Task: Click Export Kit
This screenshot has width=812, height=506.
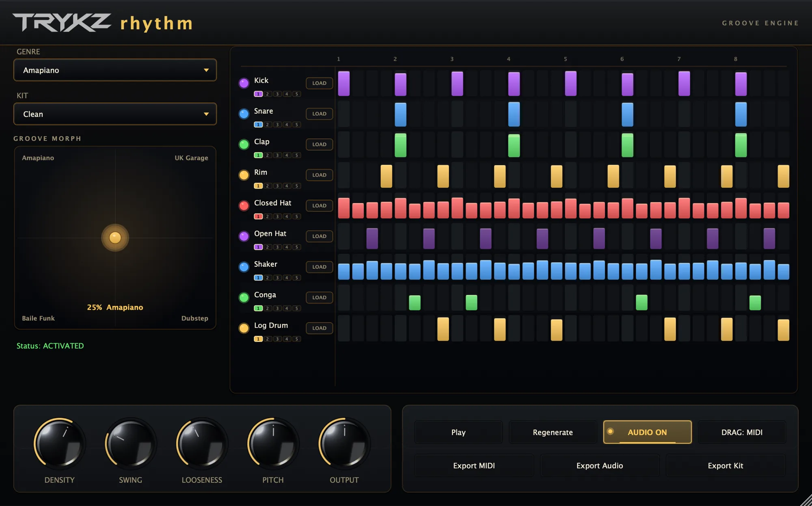Action: pos(726,465)
